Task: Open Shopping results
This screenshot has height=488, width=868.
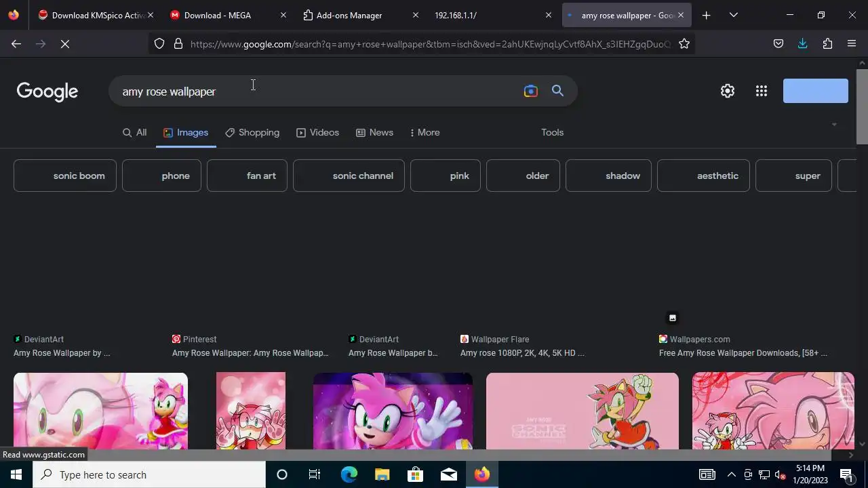Action: (x=252, y=133)
